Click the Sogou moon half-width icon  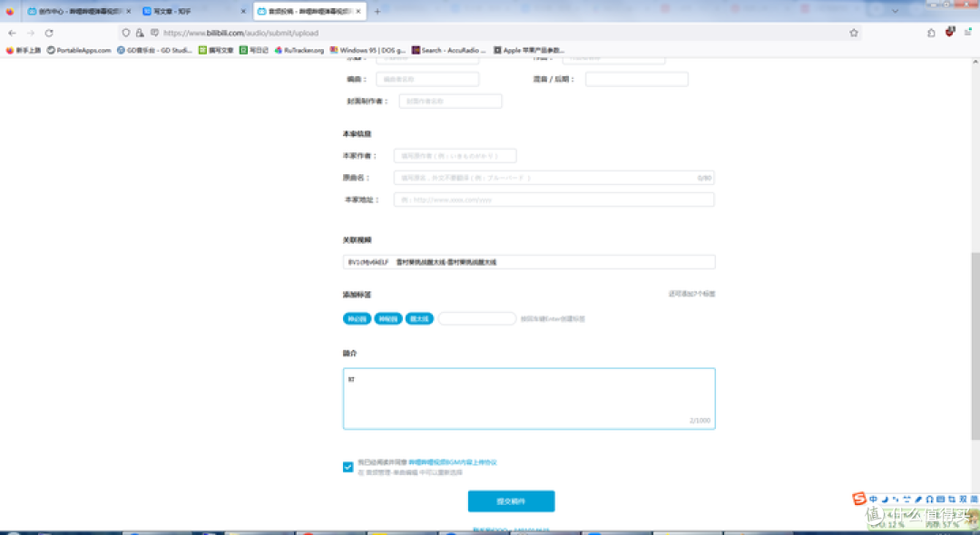click(x=885, y=500)
